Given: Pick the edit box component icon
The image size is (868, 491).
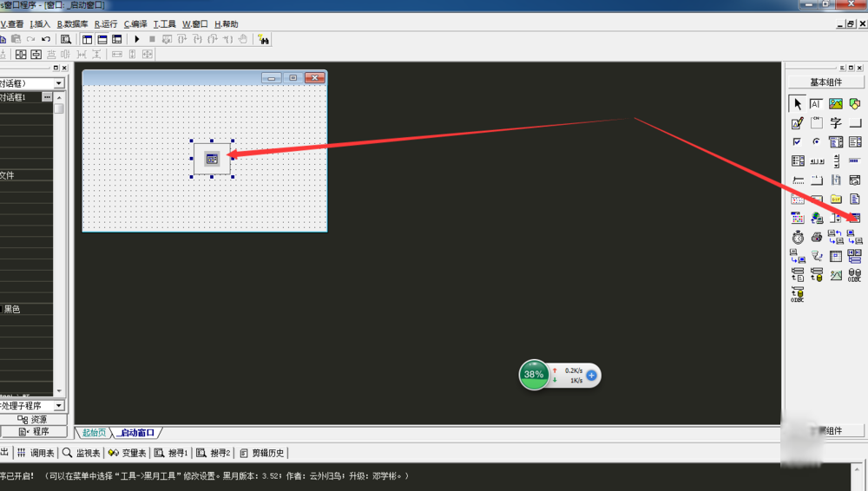Looking at the screenshot, I should click(x=816, y=104).
